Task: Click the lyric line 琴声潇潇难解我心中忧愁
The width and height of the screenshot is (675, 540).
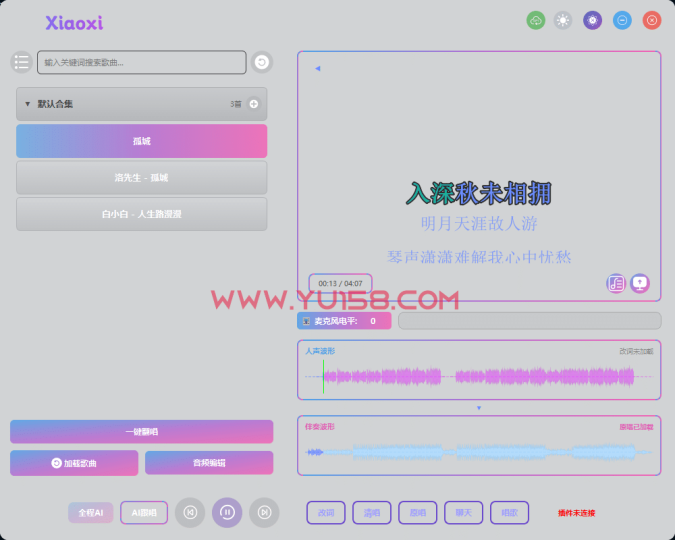Action: pyautogui.click(x=479, y=257)
